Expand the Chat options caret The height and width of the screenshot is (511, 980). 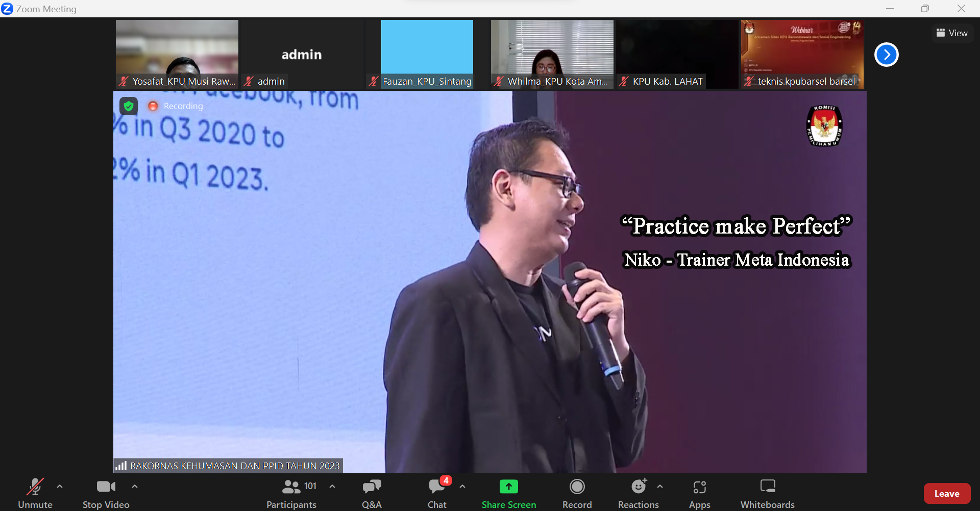[462, 487]
